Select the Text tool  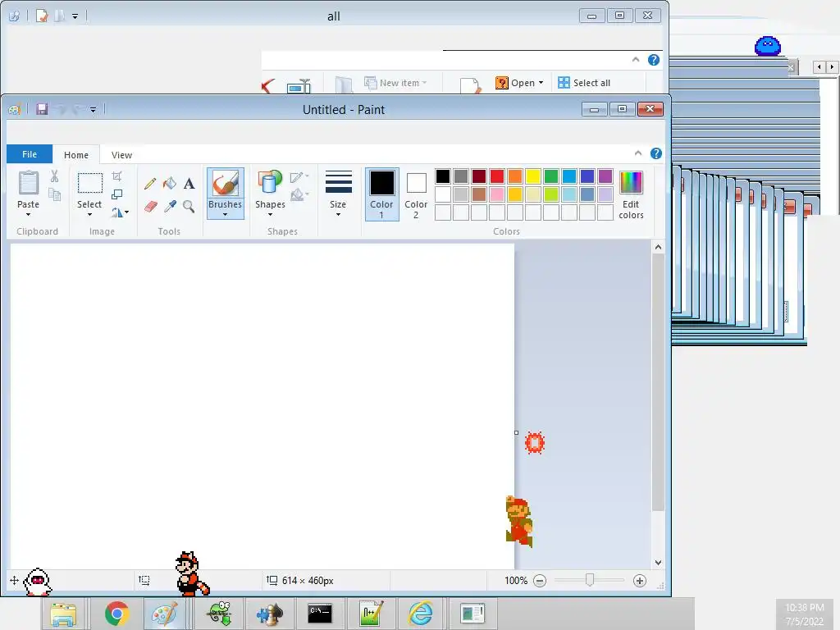pos(189,184)
